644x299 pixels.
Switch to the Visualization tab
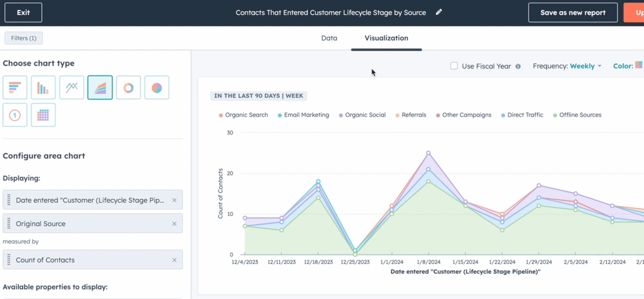tap(386, 38)
